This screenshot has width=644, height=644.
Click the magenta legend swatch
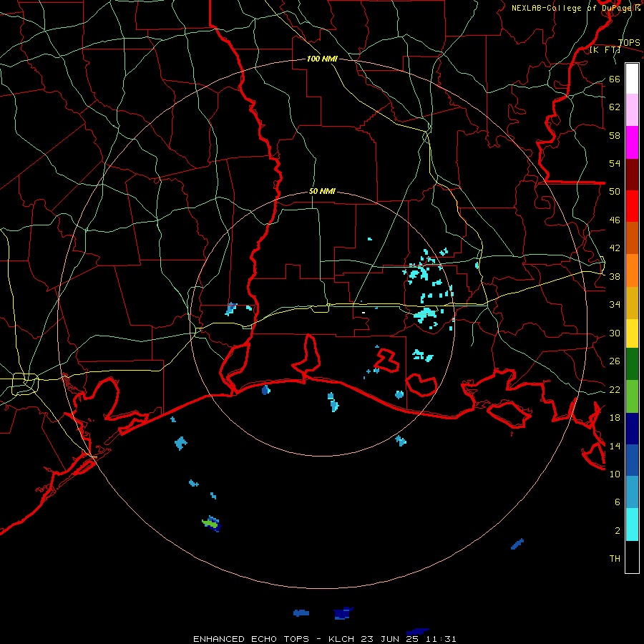(x=632, y=142)
